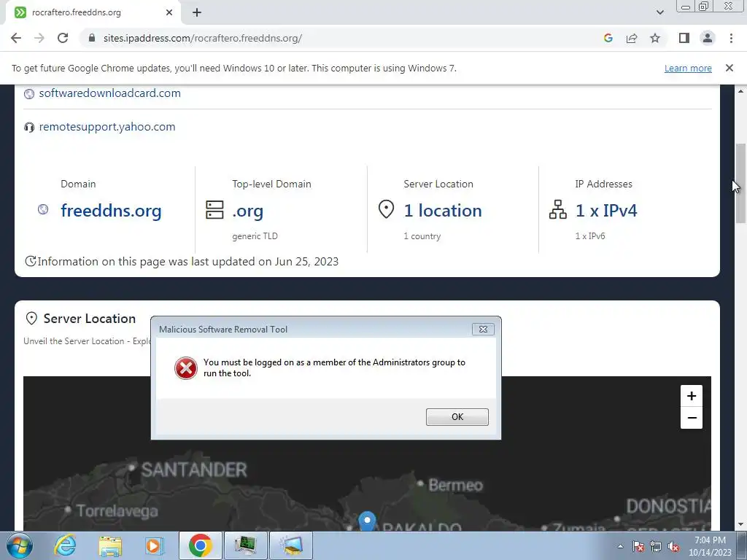Open the Windows Start menu
747x560 pixels.
[19, 545]
